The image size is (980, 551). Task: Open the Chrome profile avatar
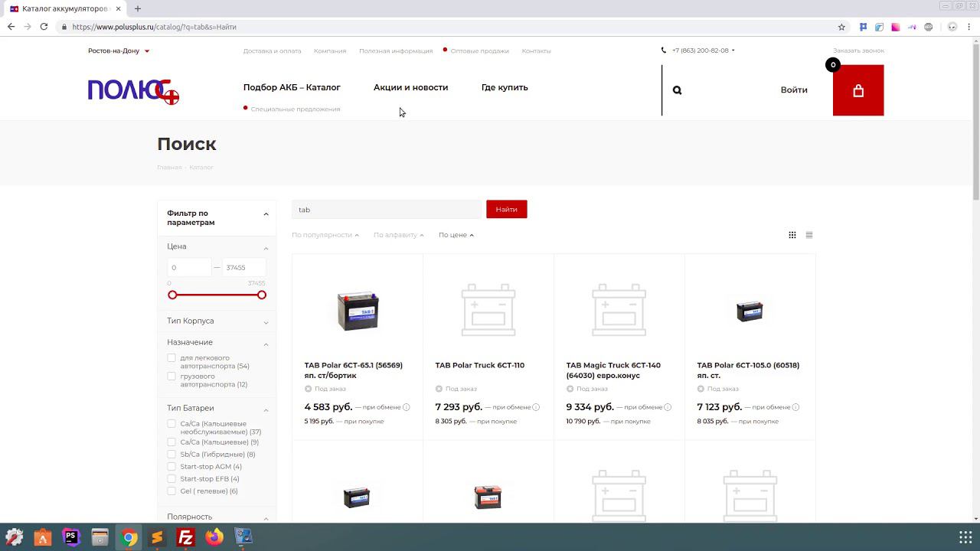(x=952, y=27)
